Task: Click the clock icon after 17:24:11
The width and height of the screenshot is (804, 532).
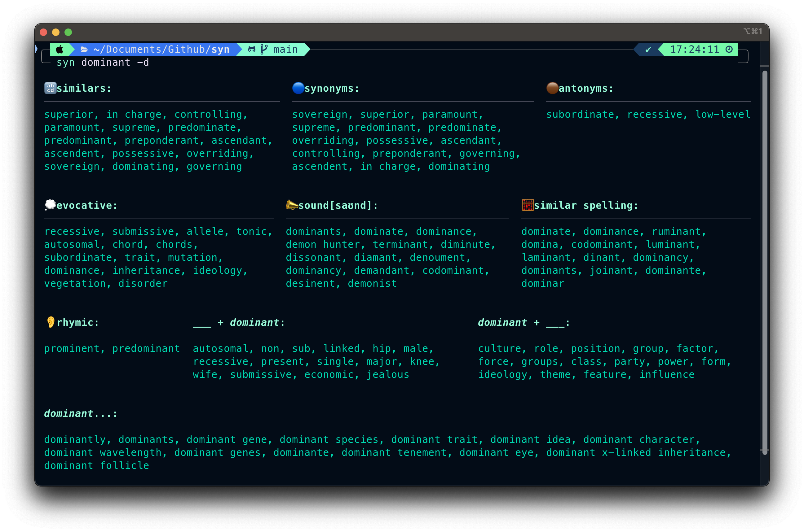Action: point(729,50)
